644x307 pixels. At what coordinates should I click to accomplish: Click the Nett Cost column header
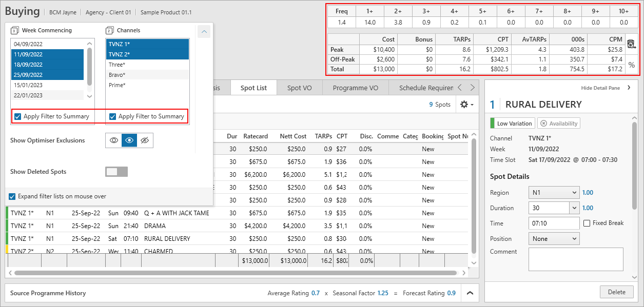[x=293, y=136]
